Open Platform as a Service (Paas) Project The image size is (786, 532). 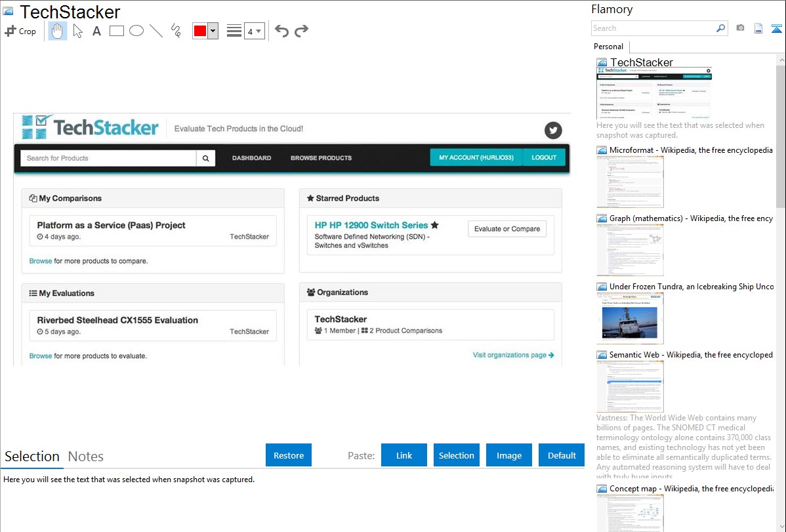click(112, 225)
